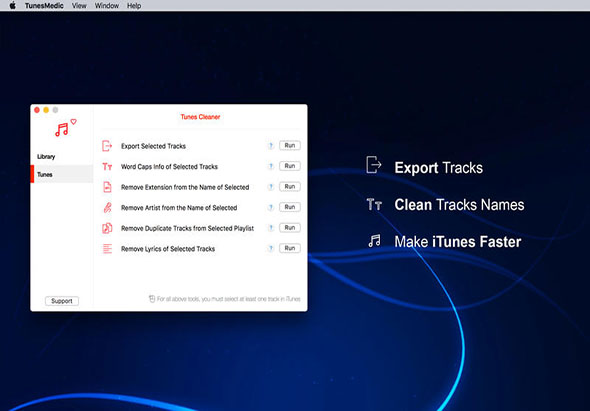
Task: Click the Support button
Action: point(62,301)
